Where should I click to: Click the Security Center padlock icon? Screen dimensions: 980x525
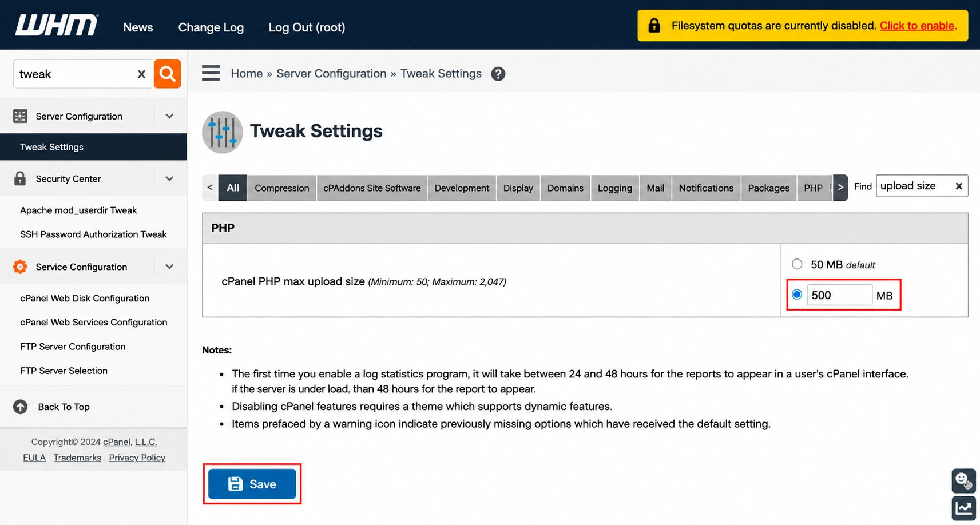(x=20, y=178)
